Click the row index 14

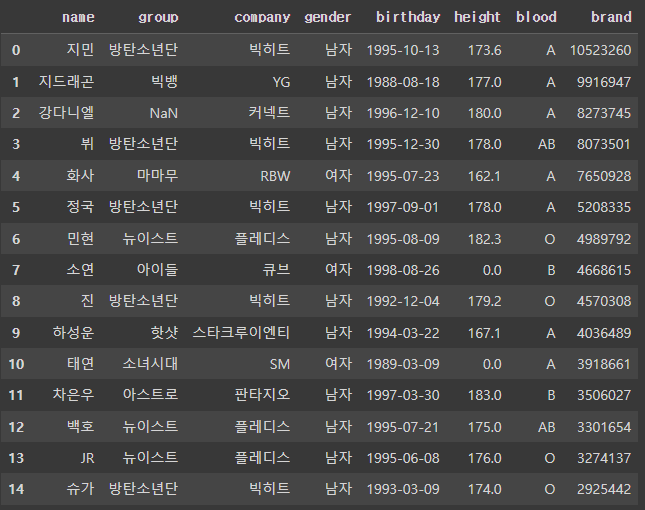pyautogui.click(x=16, y=489)
